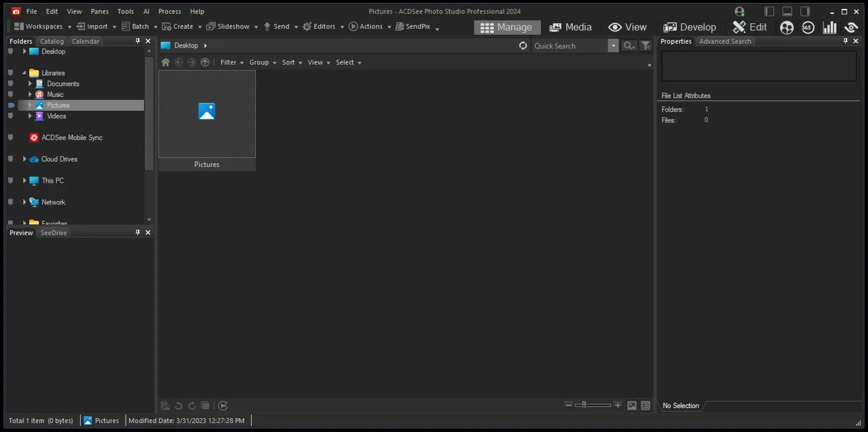Click the user account profile icon
The image size is (868, 432).
(x=740, y=11)
